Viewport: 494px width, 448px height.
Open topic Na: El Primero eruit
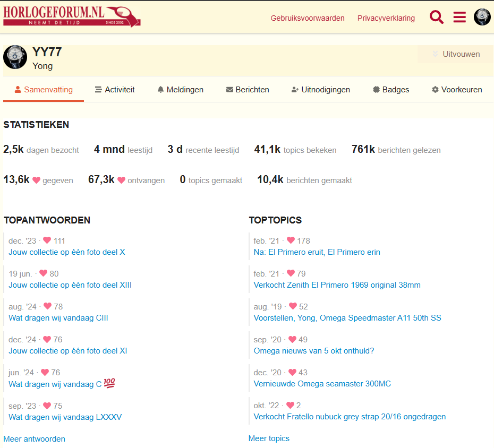[x=317, y=252]
